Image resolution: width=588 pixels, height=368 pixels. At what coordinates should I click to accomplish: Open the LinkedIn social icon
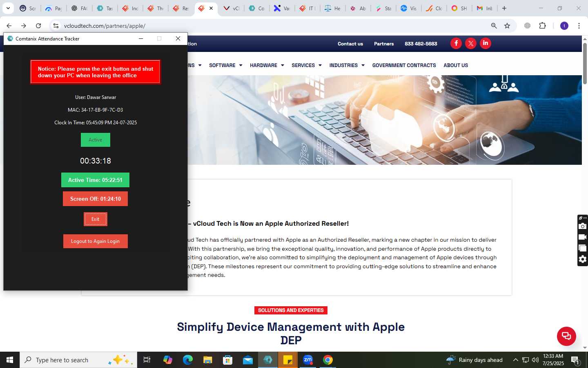point(486,43)
